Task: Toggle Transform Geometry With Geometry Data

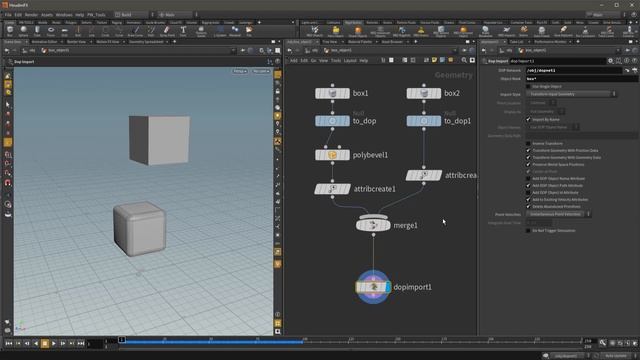Action: pos(528,158)
